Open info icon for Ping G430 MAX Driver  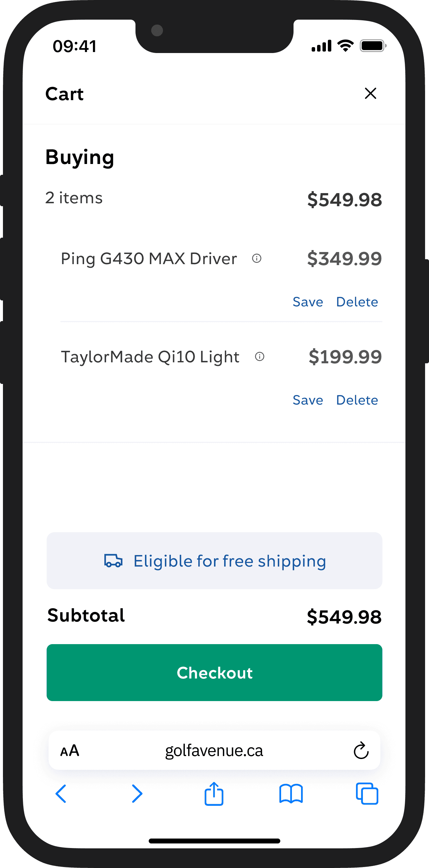pyautogui.click(x=257, y=259)
